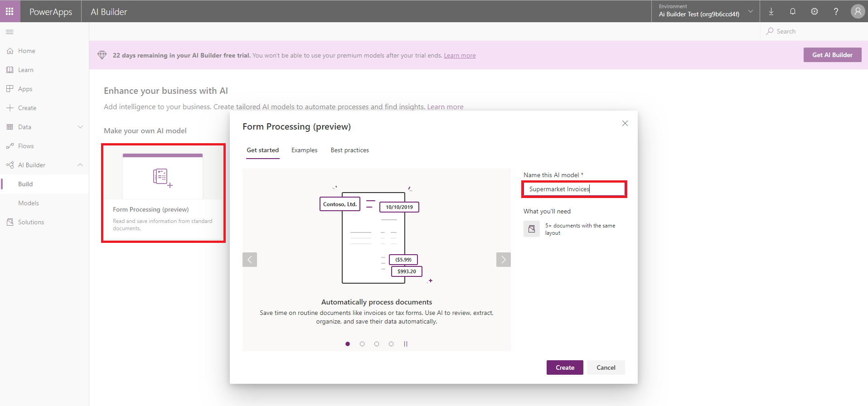This screenshot has height=406, width=868.
Task: Click the AI model name input field
Action: pos(574,189)
